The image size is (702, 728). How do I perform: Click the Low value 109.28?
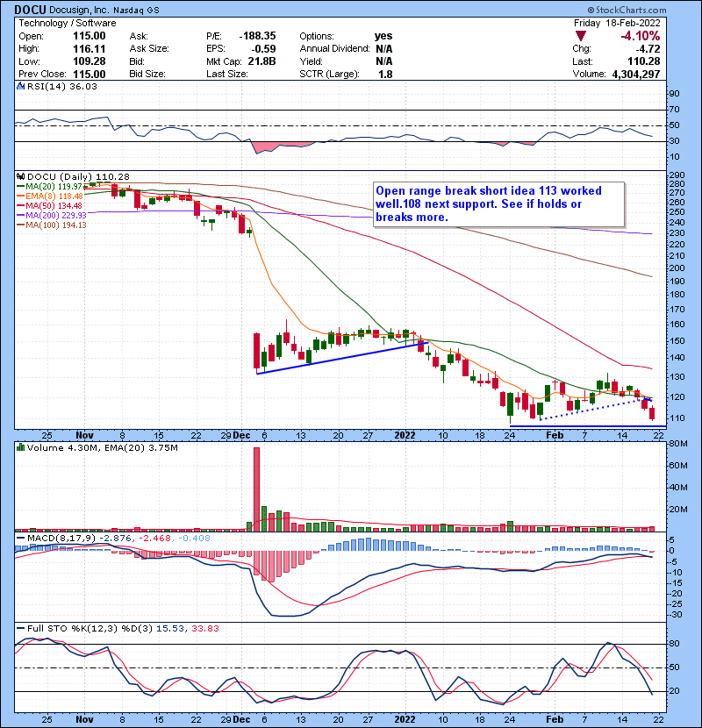(x=90, y=61)
